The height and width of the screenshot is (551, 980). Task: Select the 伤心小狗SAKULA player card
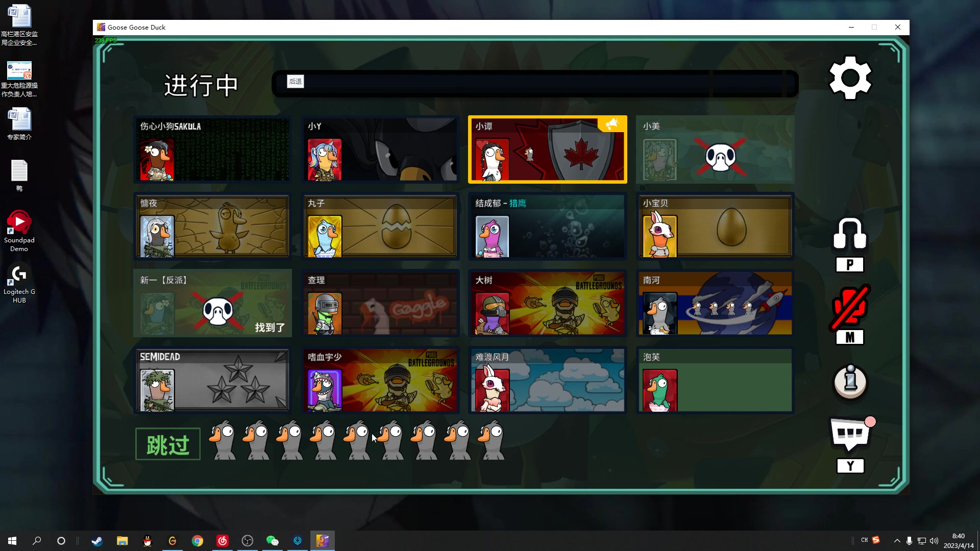pos(212,149)
